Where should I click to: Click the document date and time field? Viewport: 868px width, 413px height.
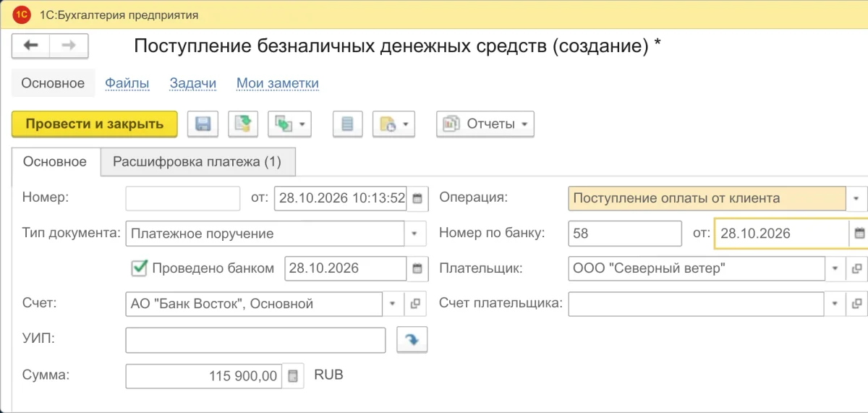341,197
